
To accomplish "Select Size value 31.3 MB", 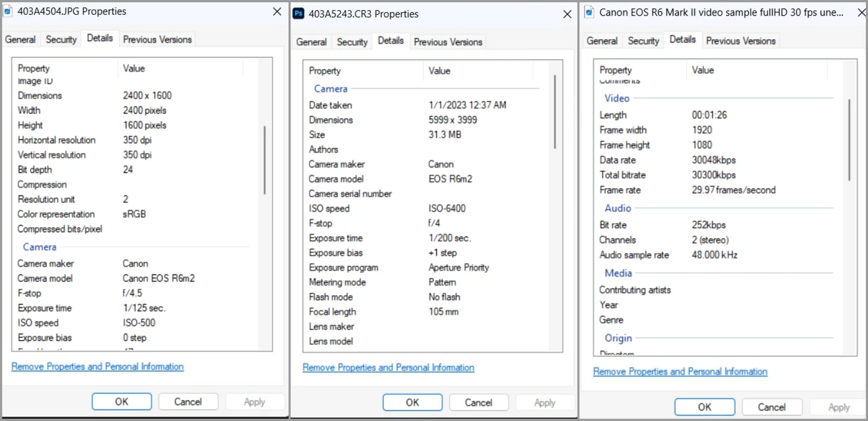I will coord(445,135).
